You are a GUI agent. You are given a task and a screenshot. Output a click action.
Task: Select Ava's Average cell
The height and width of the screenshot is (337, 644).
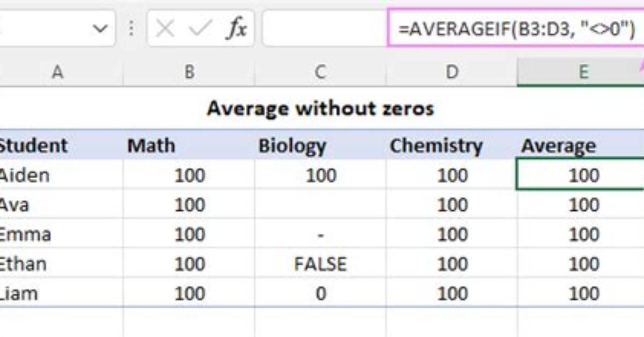point(581,204)
